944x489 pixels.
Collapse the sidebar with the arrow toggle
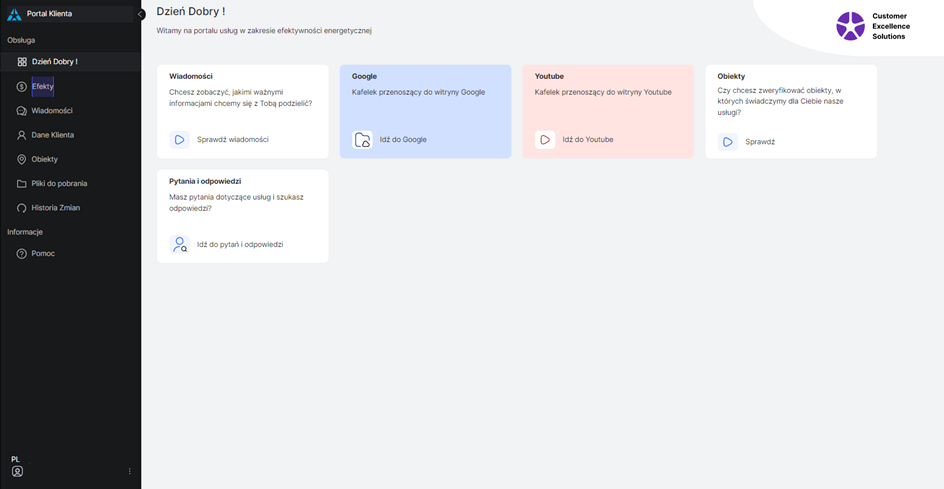[141, 14]
